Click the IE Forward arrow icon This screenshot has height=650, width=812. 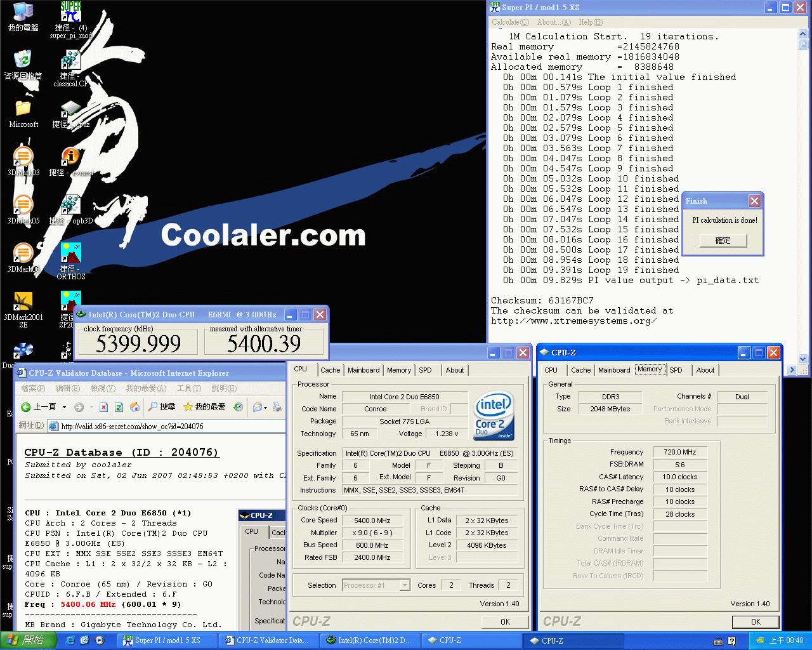point(79,407)
